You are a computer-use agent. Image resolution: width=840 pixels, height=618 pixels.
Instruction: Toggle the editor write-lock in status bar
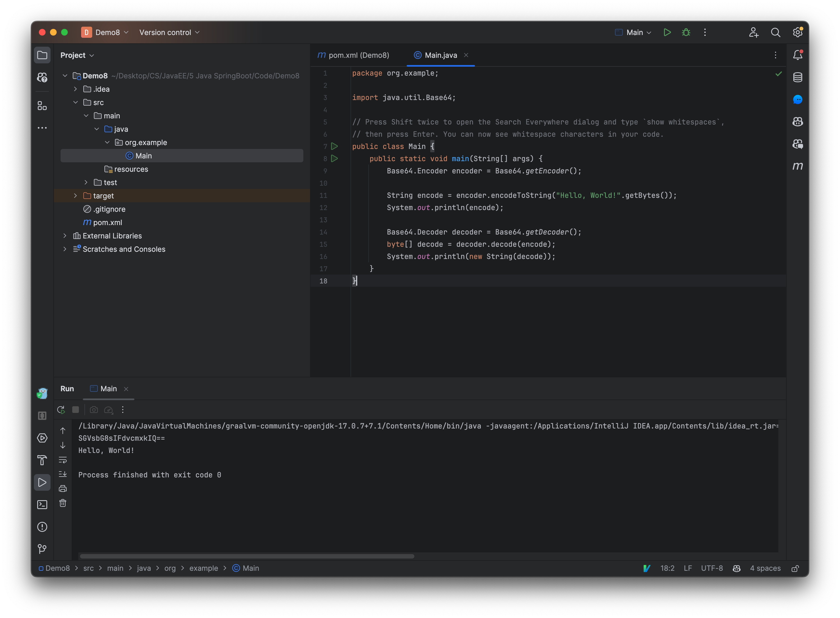[x=796, y=568]
